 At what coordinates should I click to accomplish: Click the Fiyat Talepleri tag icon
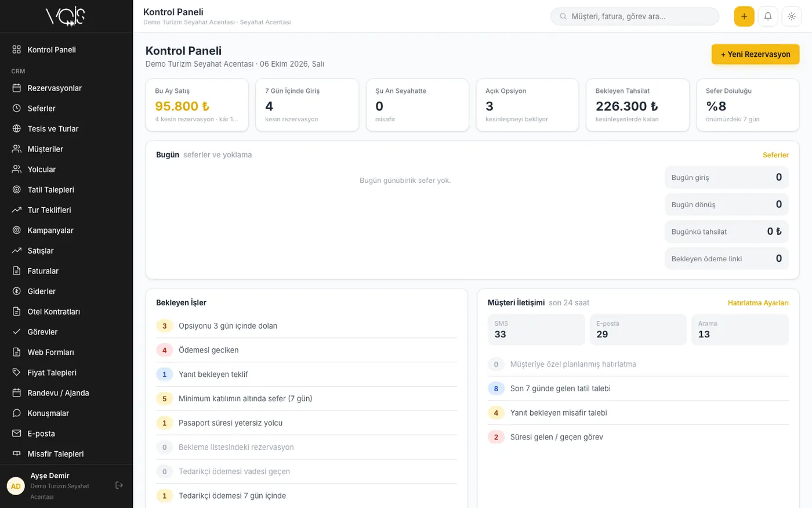coord(17,373)
